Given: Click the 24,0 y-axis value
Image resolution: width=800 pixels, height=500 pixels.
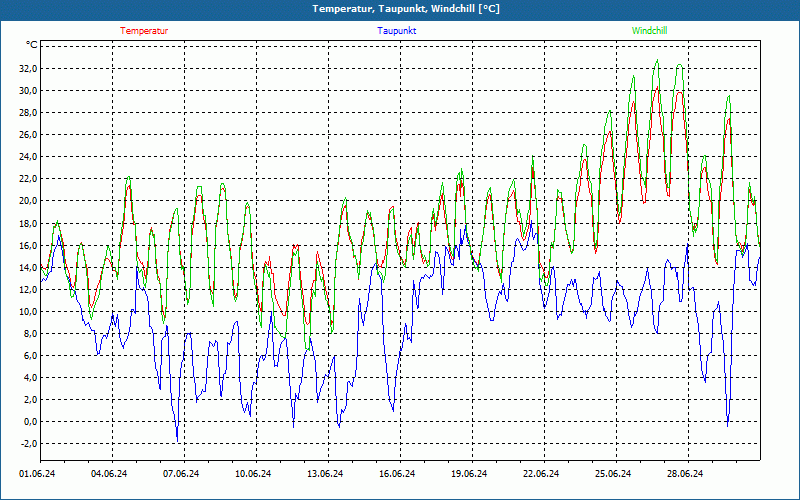Looking at the screenshot, I should [28, 157].
